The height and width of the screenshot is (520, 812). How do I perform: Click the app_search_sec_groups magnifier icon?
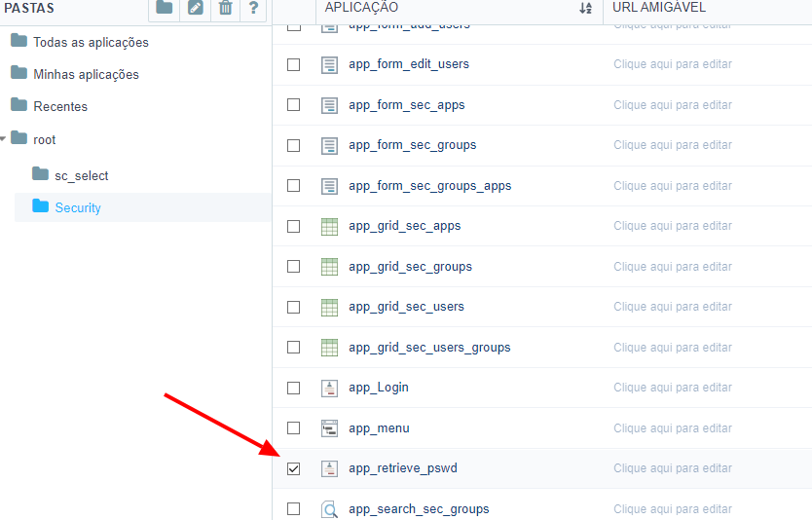[329, 509]
